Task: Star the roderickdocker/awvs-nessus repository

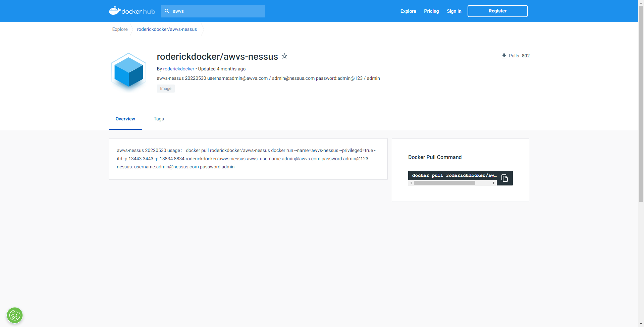Action: point(284,56)
